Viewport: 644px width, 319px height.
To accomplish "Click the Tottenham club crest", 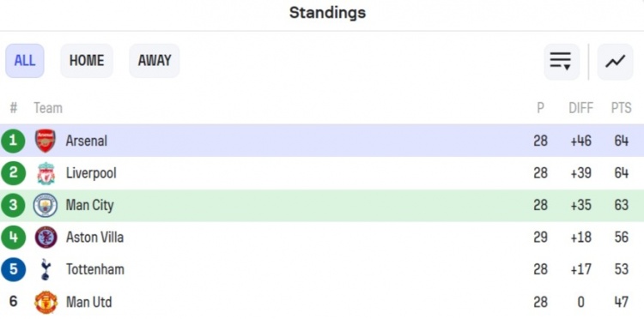I will pyautogui.click(x=46, y=269).
